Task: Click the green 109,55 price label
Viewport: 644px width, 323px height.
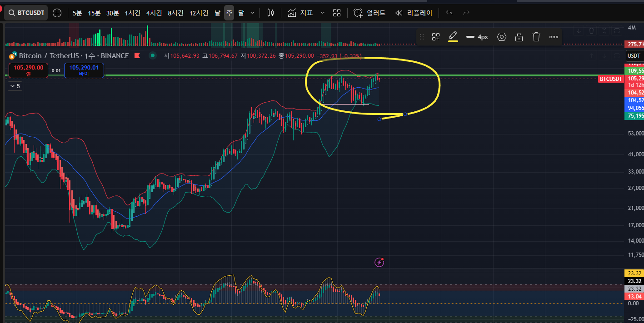Action: (635, 71)
